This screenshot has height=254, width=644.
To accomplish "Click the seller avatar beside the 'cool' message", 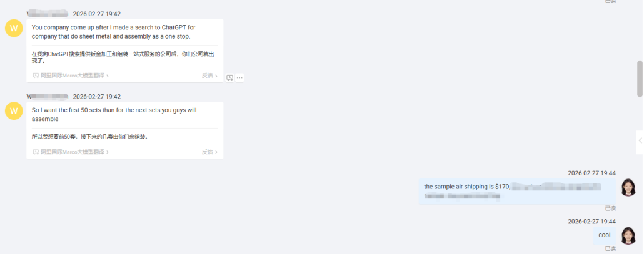I will (x=628, y=235).
